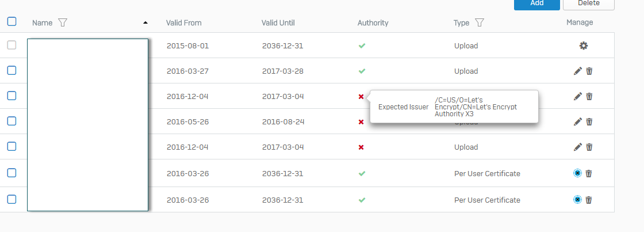Open the Type column filter
The width and height of the screenshot is (644, 232).
pos(479,22)
